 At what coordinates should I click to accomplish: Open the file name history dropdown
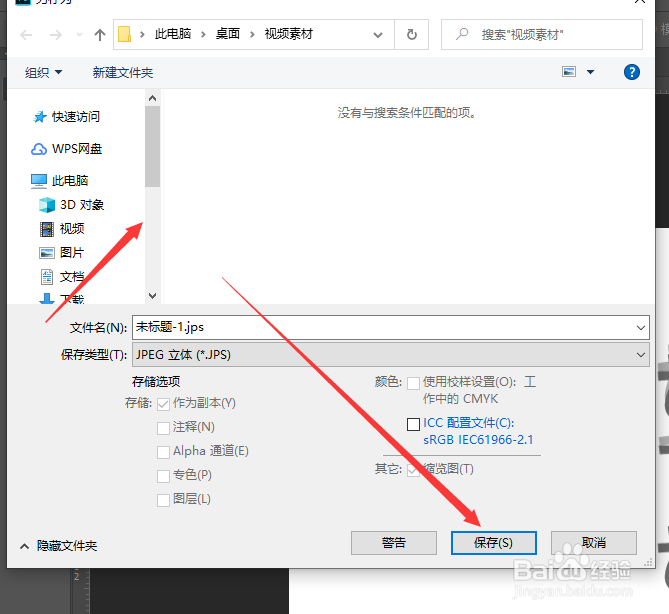click(640, 328)
